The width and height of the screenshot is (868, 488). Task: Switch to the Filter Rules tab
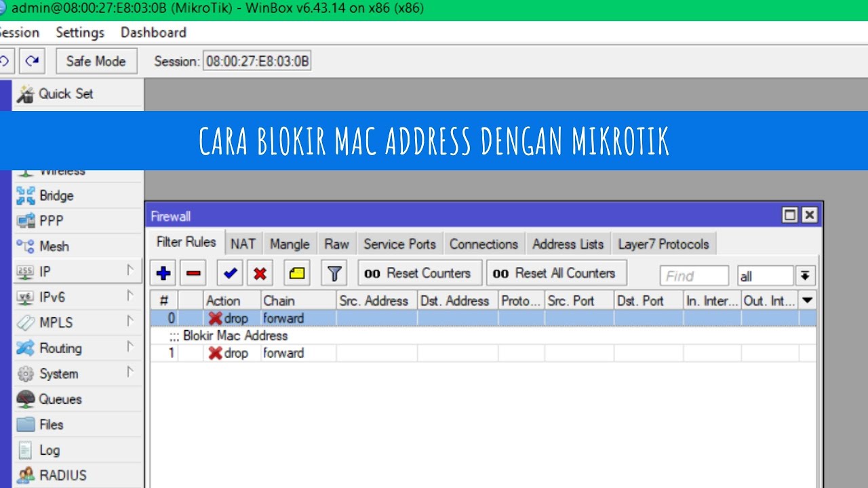[x=186, y=243]
